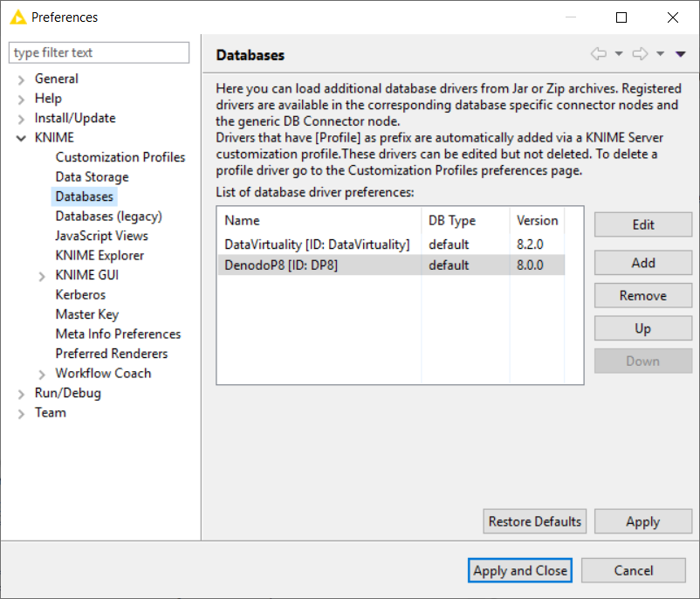Close the Preferences window
Screen dimensions: 700x599
pos(673,17)
